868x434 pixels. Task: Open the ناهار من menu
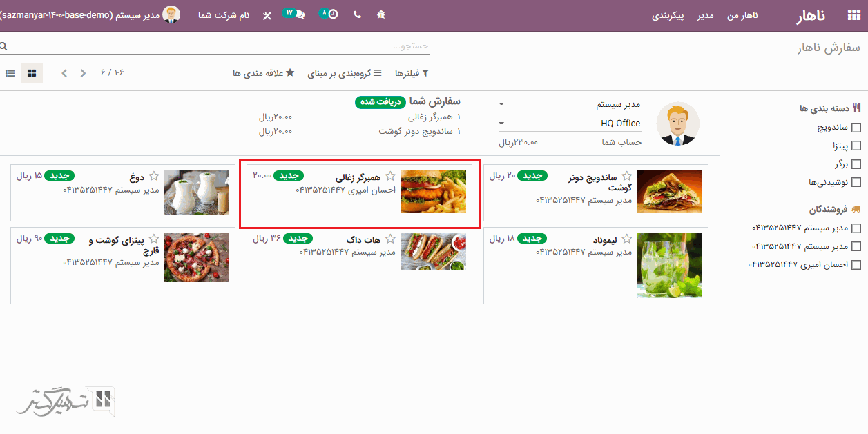coord(742,15)
